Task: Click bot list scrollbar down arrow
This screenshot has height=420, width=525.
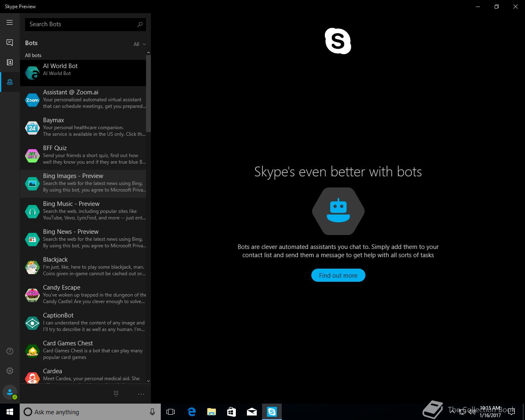Action: tap(148, 381)
